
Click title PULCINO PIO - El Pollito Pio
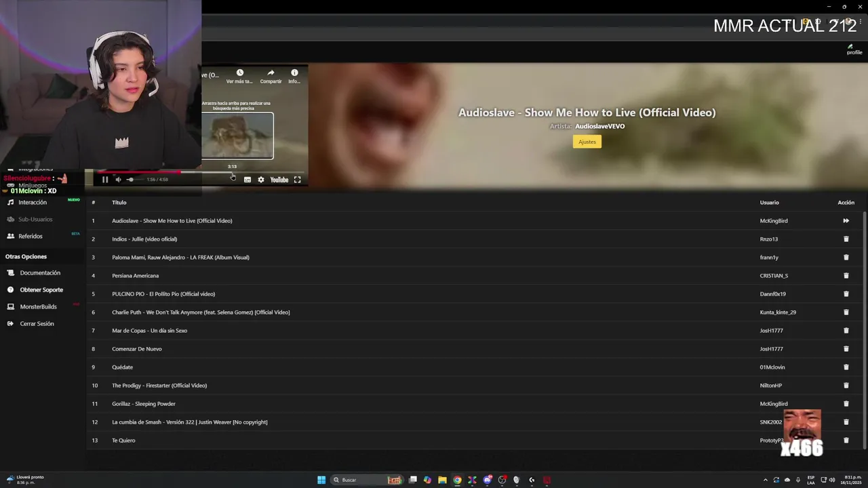(163, 293)
